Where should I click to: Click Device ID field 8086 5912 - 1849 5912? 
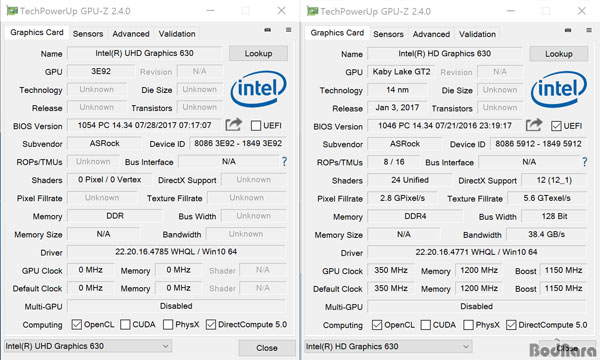pyautogui.click(x=538, y=144)
